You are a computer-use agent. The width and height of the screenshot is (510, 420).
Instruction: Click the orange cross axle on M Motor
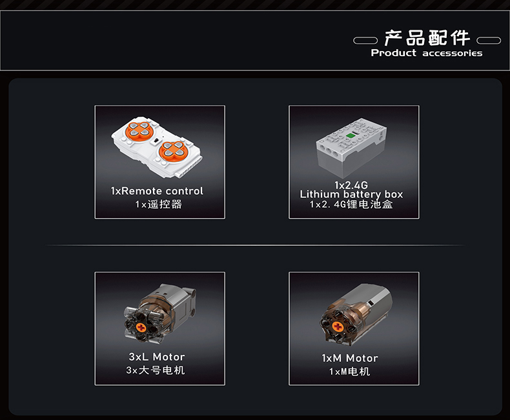click(x=338, y=326)
